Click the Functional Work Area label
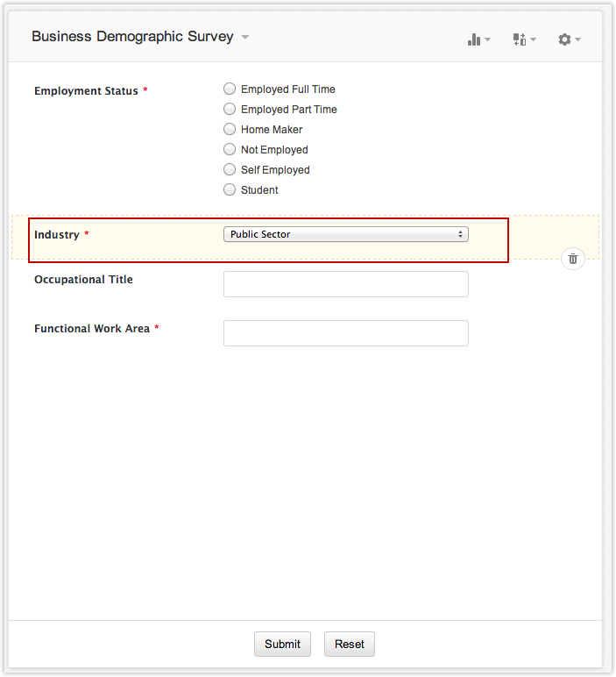Viewport: 616px width, 677px height. coord(92,329)
